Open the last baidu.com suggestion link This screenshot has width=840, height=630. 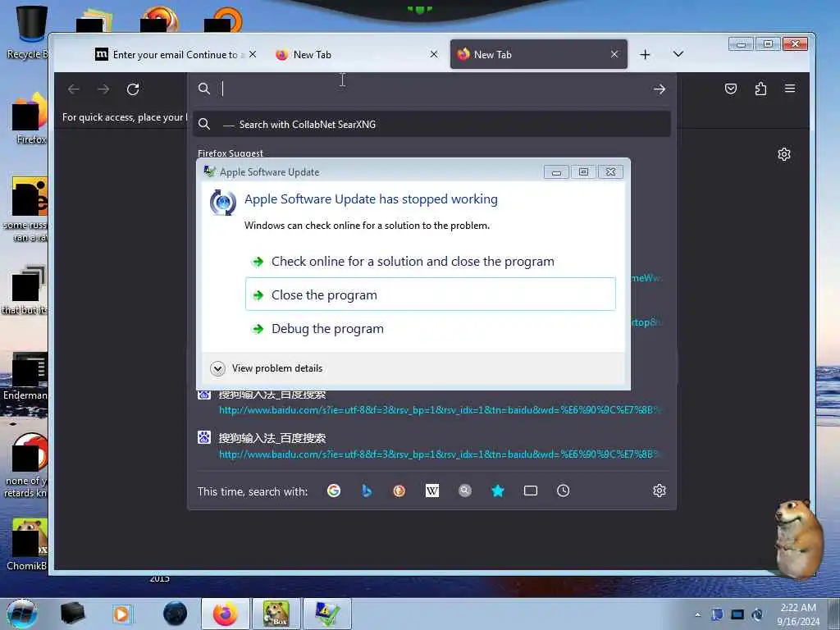tap(439, 454)
